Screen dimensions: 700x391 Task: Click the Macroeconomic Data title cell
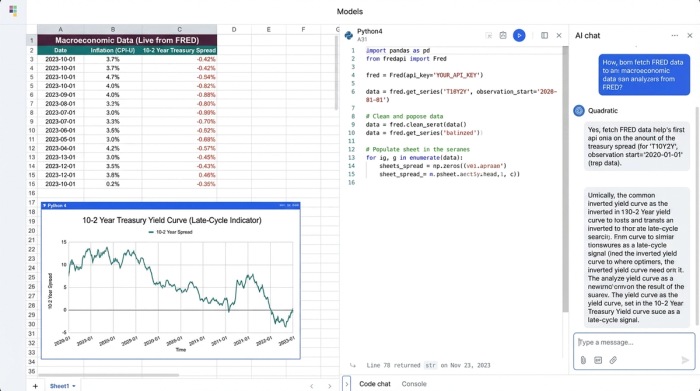127,40
